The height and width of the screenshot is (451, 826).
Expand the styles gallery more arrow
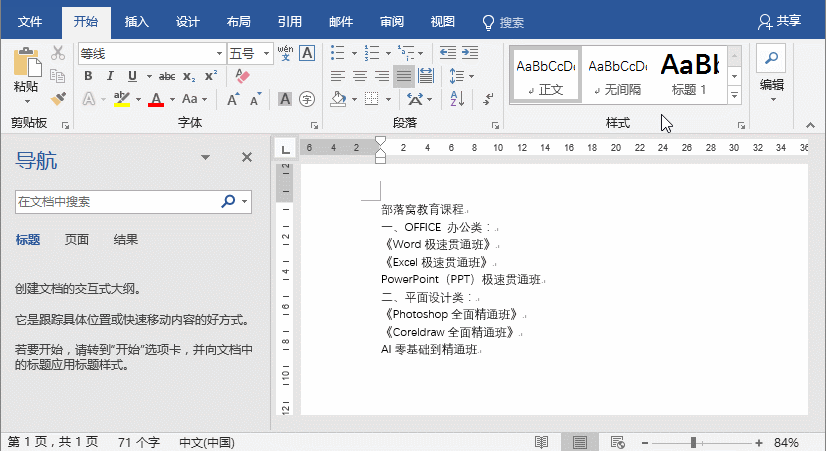pos(735,95)
